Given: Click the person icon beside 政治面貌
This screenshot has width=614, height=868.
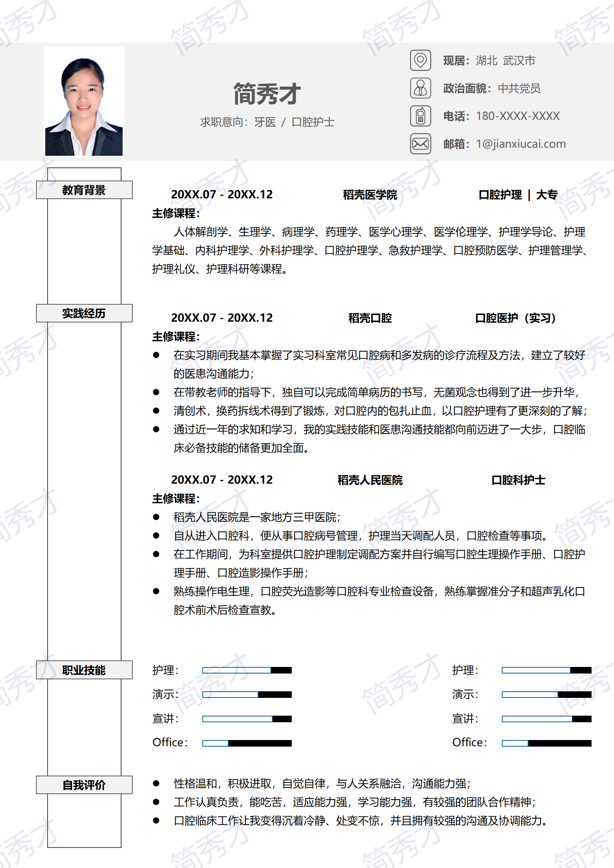Looking at the screenshot, I should pyautogui.click(x=421, y=88).
